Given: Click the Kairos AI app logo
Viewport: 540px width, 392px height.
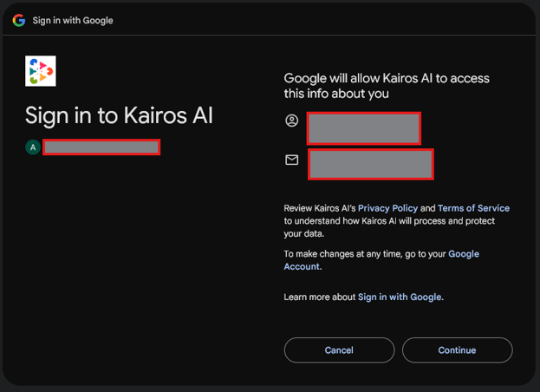Looking at the screenshot, I should coord(41,71).
